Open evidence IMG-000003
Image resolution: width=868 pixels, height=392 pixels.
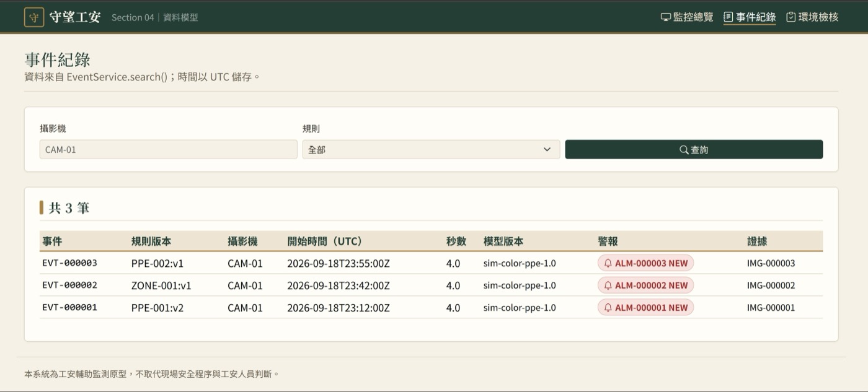tap(771, 263)
